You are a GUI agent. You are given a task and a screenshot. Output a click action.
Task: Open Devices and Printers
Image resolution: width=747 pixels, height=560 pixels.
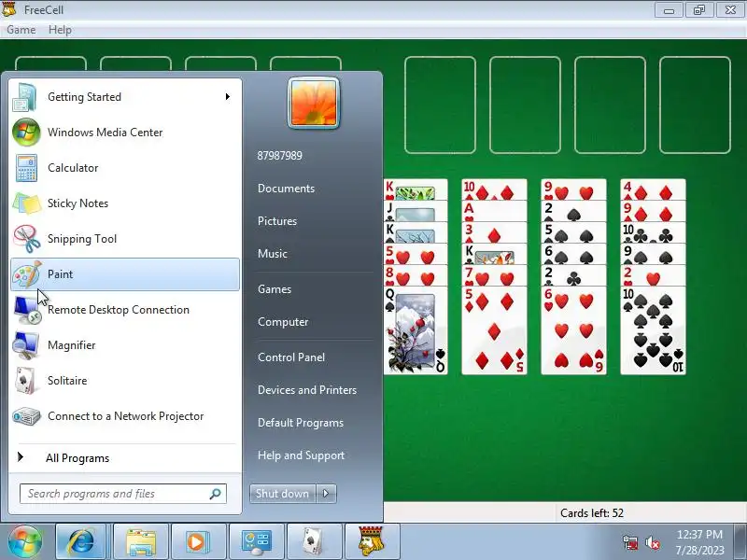point(307,390)
